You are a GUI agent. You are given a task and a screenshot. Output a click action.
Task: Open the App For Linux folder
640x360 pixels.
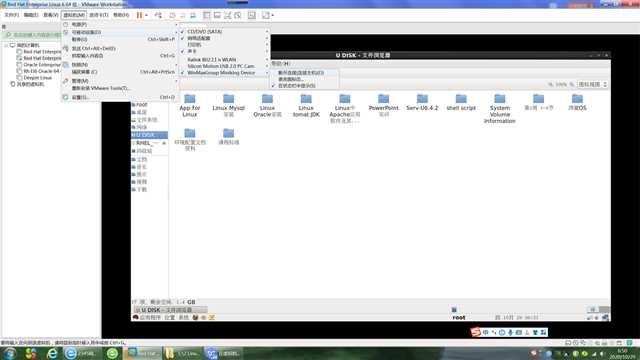pos(190,105)
